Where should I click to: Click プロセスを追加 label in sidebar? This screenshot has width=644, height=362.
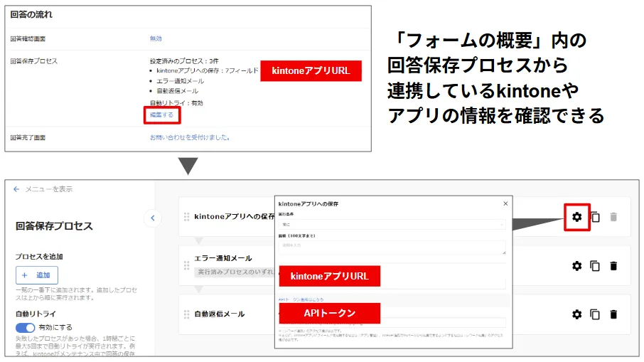(39, 257)
